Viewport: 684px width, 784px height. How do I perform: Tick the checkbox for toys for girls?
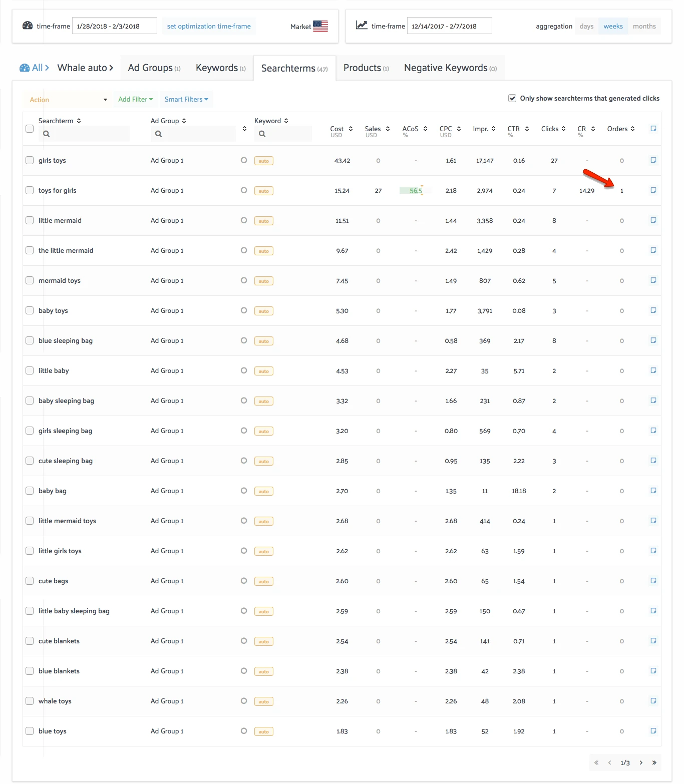pos(30,190)
